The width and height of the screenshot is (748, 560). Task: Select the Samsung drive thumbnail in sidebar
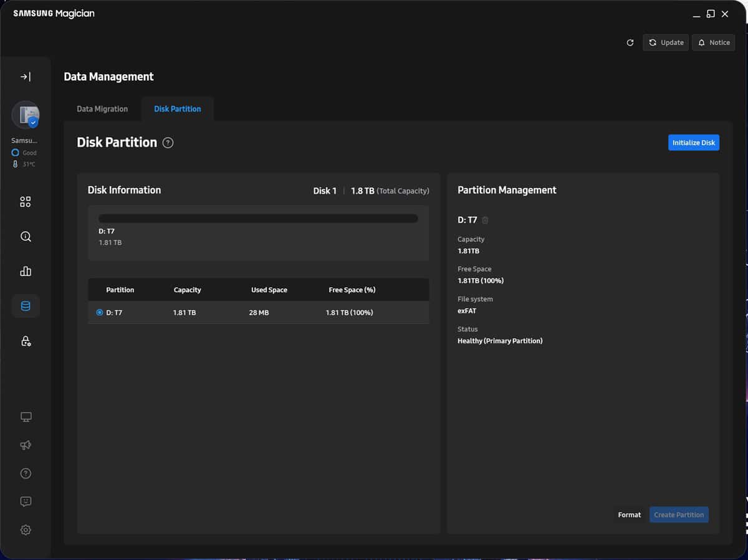(26, 115)
